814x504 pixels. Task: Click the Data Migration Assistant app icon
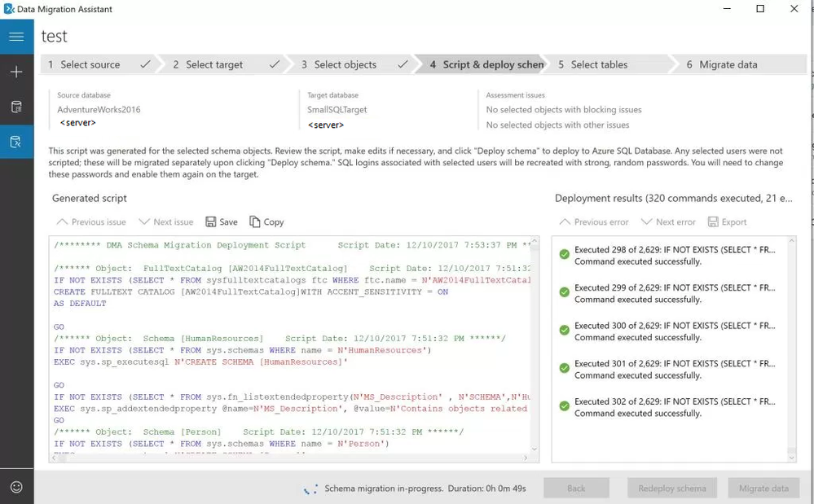(9, 9)
